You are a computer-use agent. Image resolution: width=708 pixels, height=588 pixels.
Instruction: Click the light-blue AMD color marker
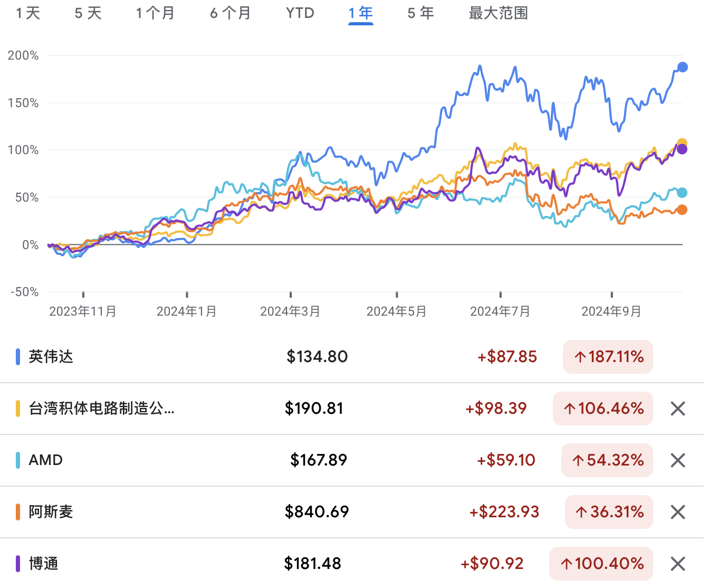[x=18, y=460]
